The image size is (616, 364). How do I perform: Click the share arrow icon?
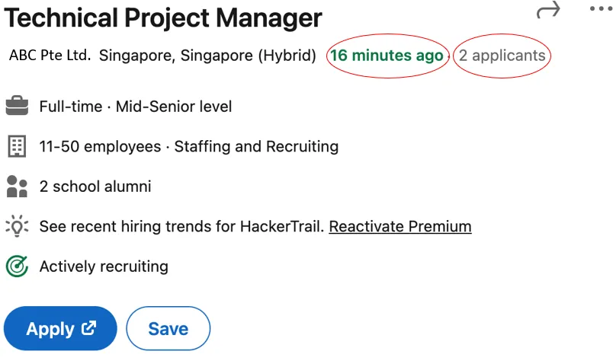pyautogui.click(x=548, y=10)
